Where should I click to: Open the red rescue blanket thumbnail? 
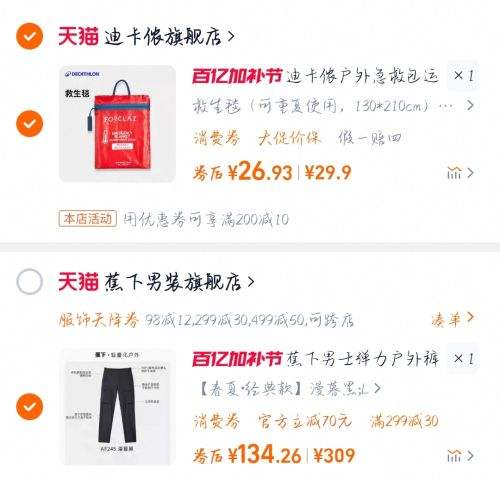pos(117,124)
